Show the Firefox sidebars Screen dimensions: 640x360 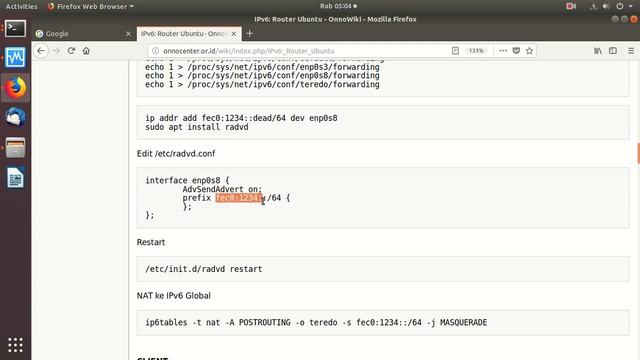tap(613, 51)
